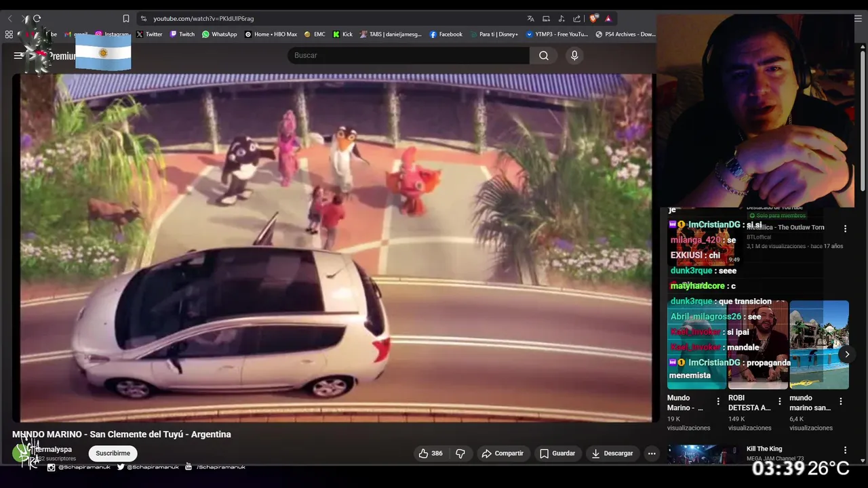868x488 pixels.
Task: Open the Instagram bookmark
Action: [x=112, y=34]
